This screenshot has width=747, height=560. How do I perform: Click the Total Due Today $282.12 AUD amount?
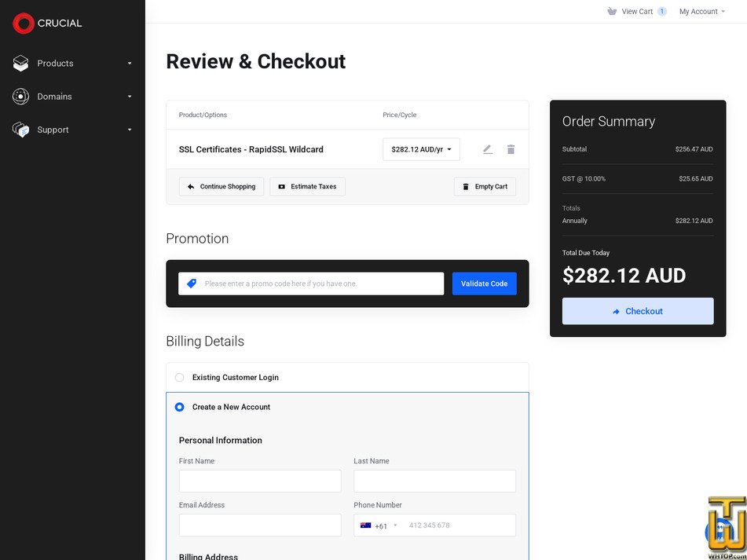tap(624, 275)
